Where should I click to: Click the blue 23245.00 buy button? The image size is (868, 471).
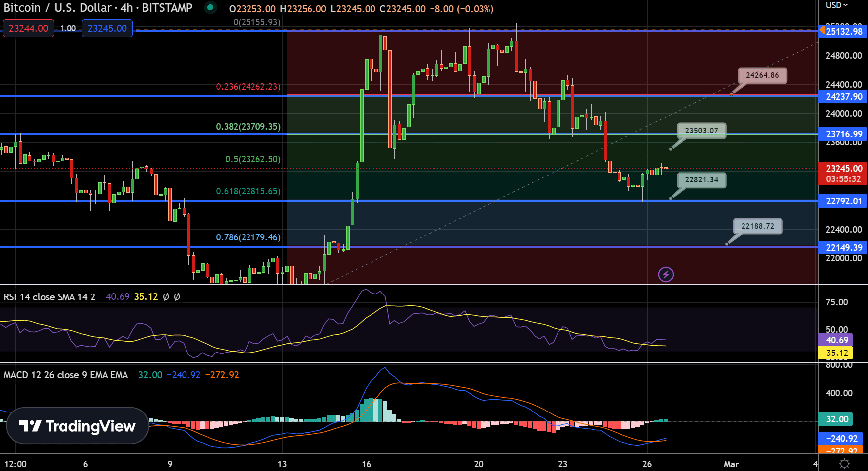point(107,28)
